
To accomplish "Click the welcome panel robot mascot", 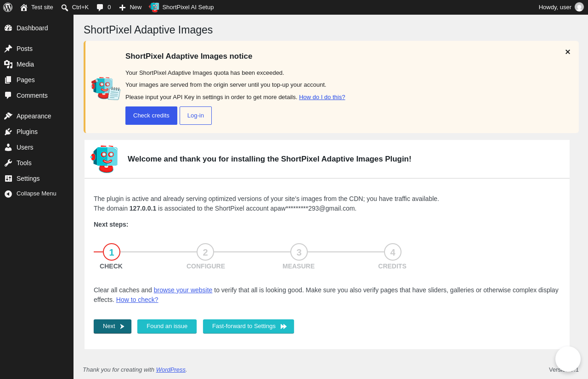I will click(105, 159).
